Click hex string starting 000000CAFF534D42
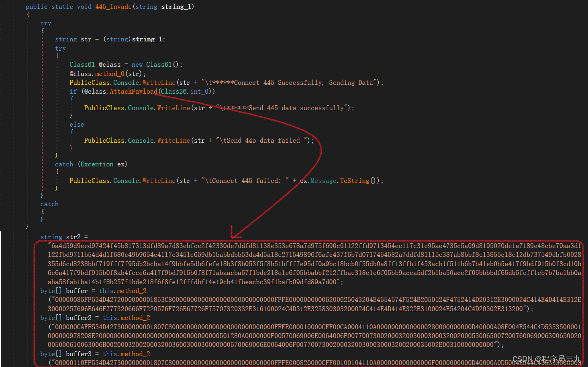 314,336
